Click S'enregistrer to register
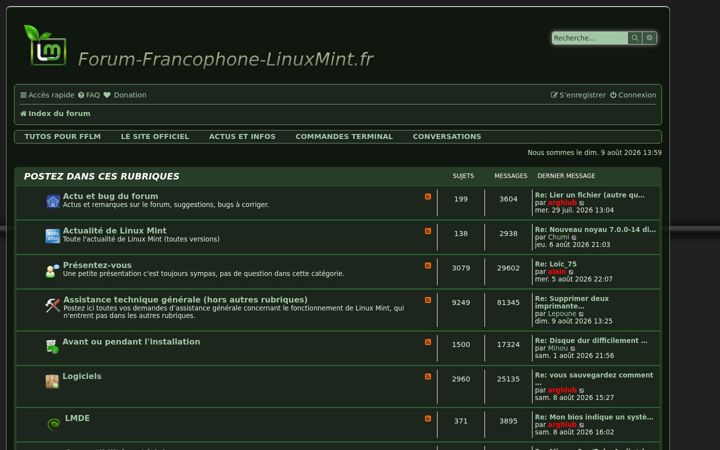 point(578,95)
